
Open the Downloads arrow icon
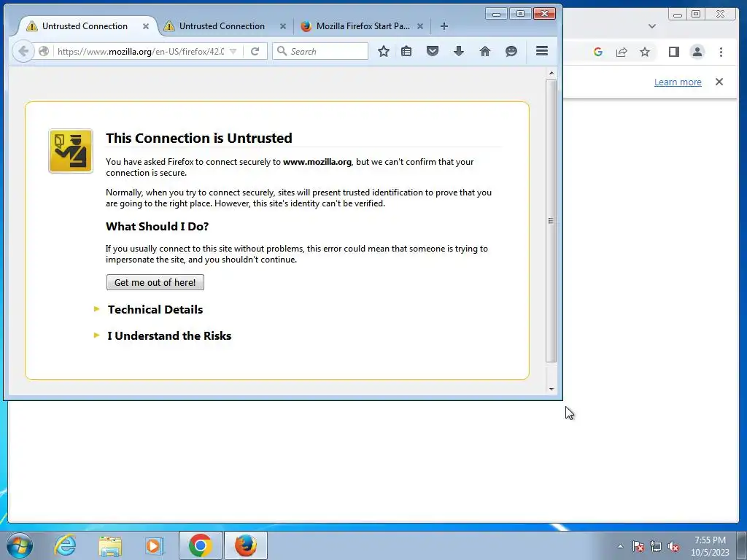[459, 51]
